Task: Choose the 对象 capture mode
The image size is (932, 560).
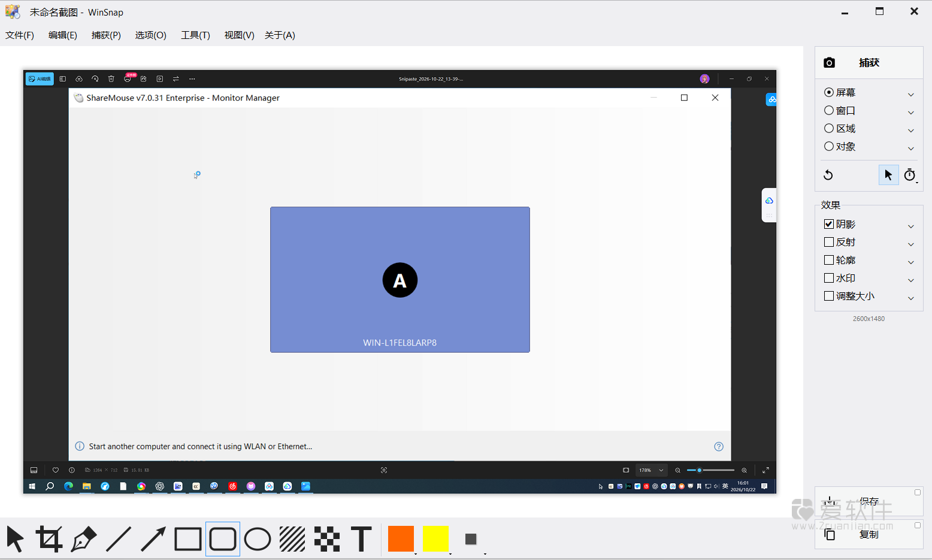Action: click(x=840, y=146)
